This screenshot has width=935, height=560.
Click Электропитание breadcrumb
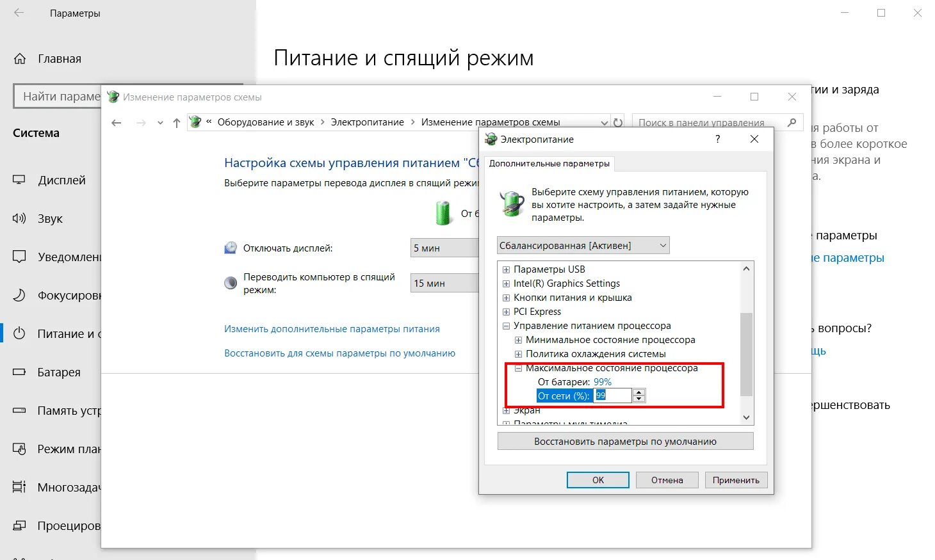click(x=368, y=122)
